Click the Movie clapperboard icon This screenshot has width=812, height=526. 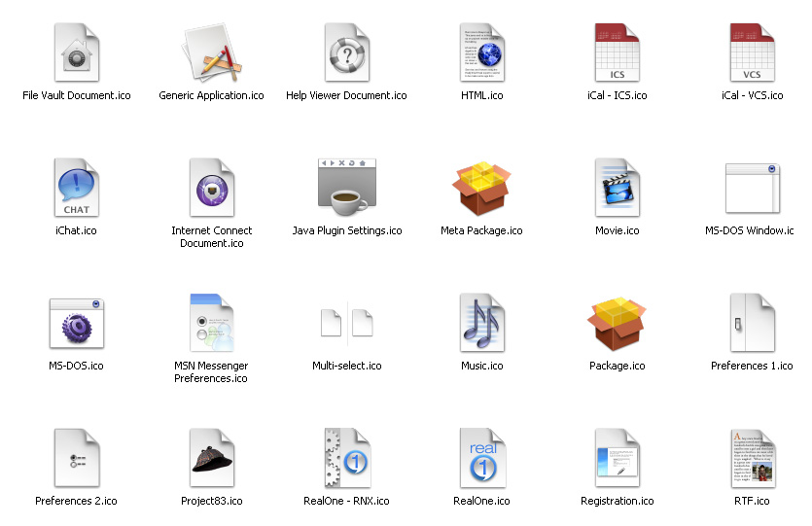pos(618,188)
